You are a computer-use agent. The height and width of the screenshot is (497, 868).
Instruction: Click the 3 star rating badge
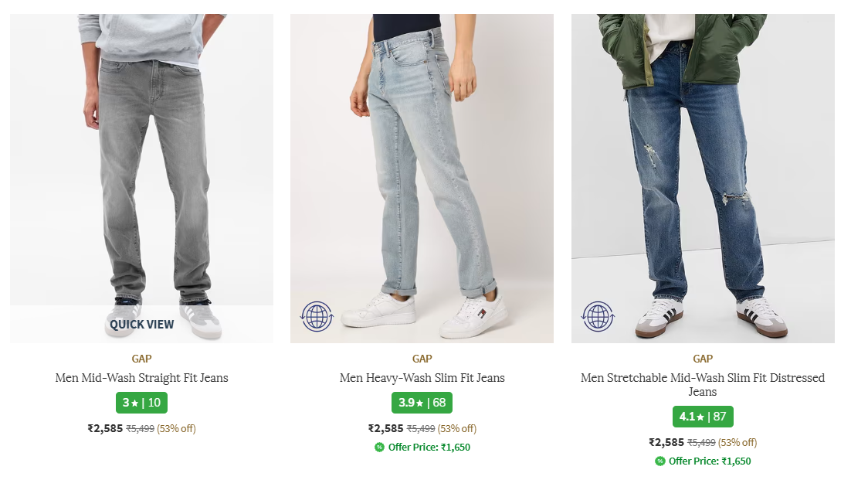(x=142, y=403)
